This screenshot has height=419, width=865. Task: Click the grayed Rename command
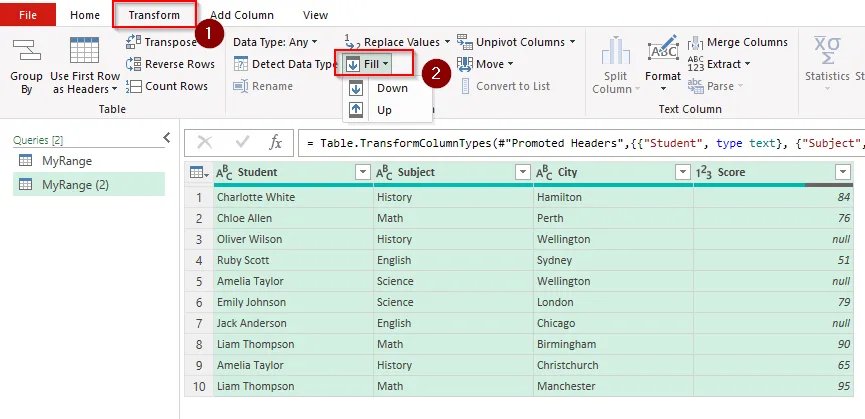tap(263, 86)
